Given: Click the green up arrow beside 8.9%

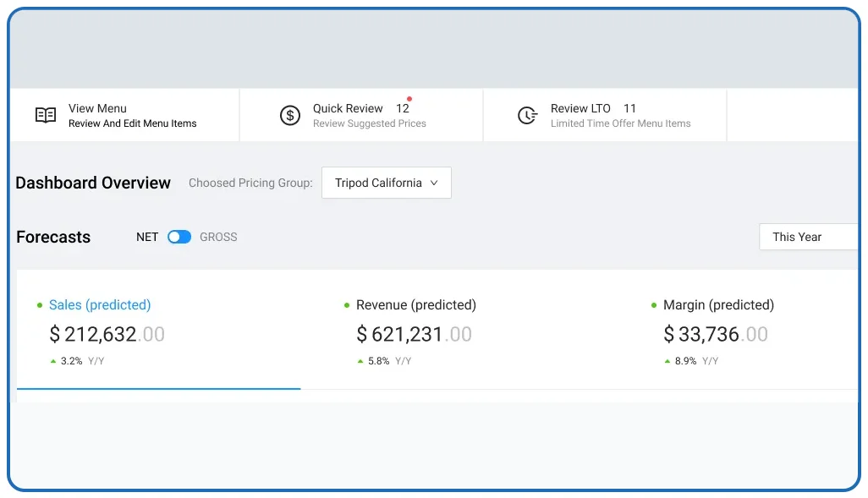Looking at the screenshot, I should (667, 361).
